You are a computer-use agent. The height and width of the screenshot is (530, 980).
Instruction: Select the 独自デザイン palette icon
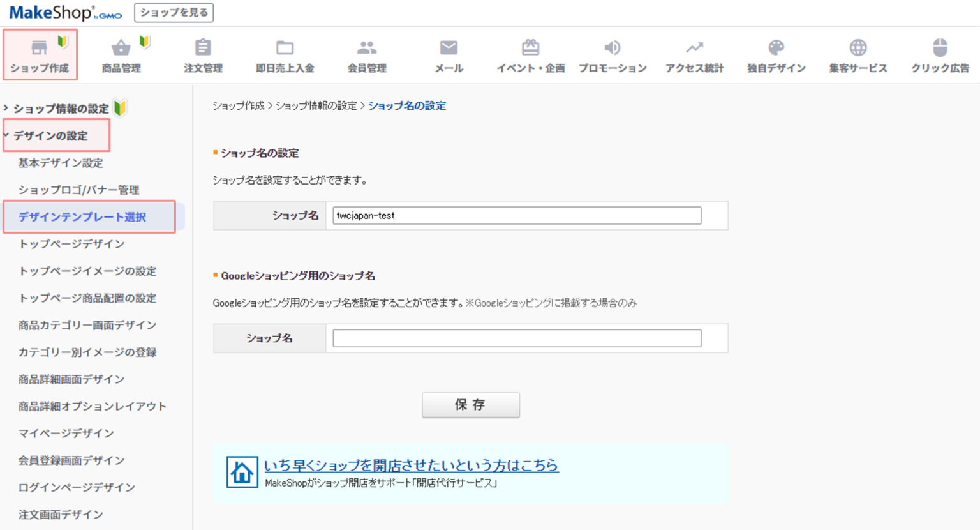click(776, 54)
